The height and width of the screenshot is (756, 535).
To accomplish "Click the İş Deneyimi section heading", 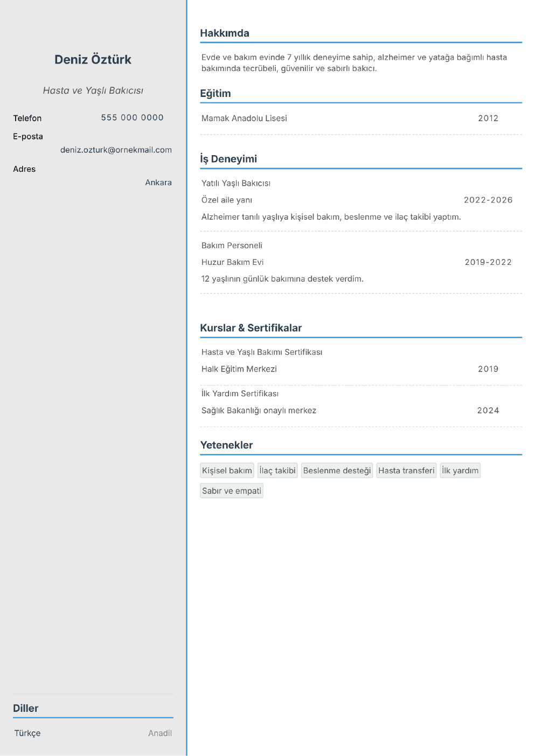I will [228, 159].
